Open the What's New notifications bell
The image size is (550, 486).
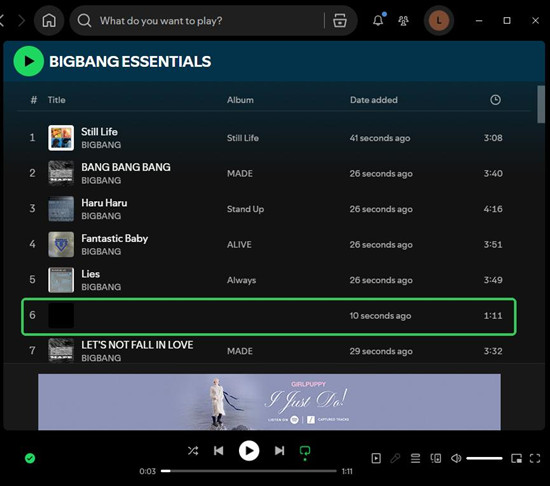[x=378, y=20]
